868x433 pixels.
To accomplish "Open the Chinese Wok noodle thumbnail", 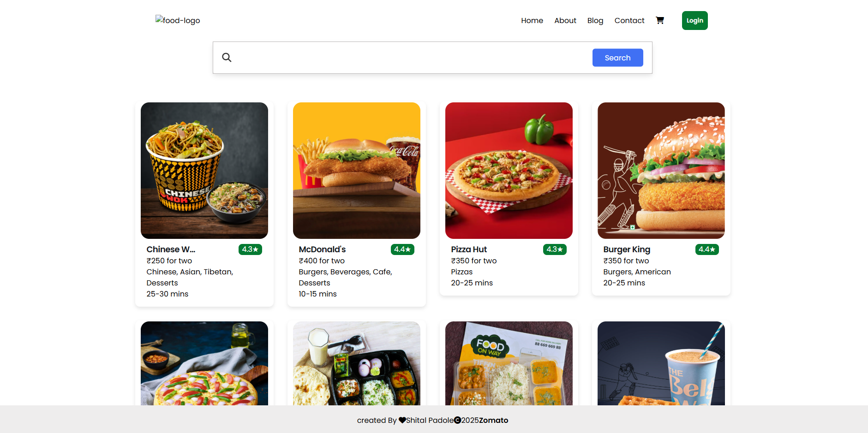I will pos(204,170).
